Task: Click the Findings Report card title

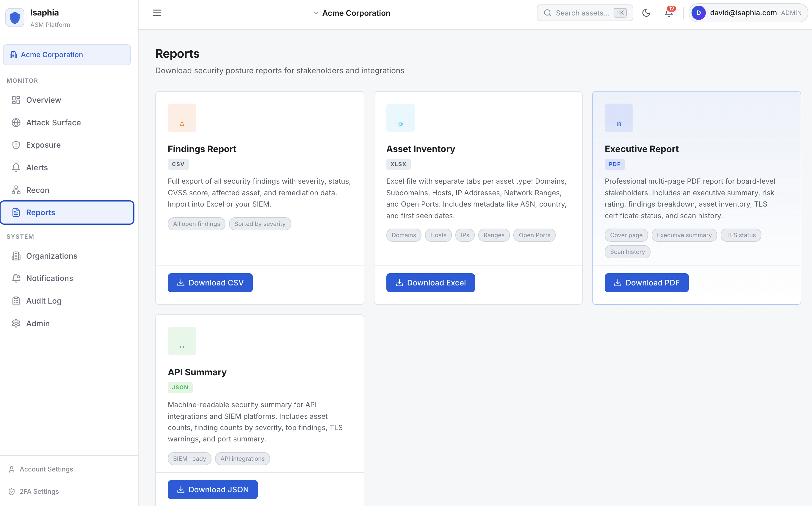Action: pyautogui.click(x=202, y=149)
